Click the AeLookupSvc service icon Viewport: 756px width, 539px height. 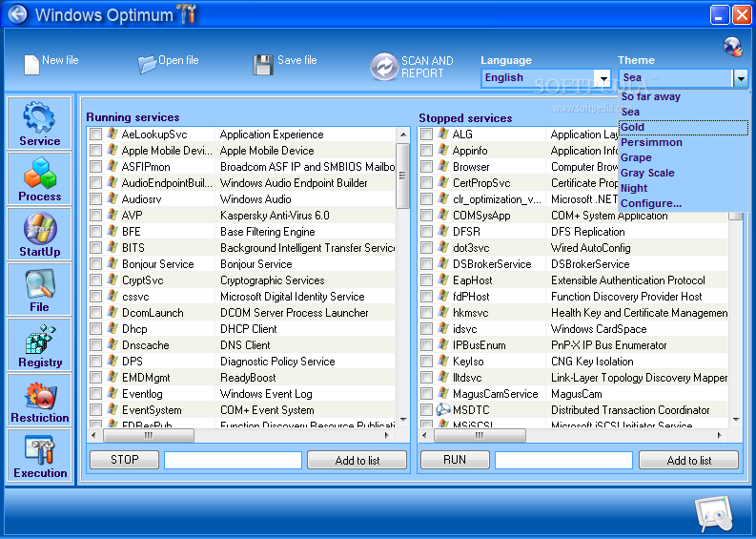(x=112, y=134)
